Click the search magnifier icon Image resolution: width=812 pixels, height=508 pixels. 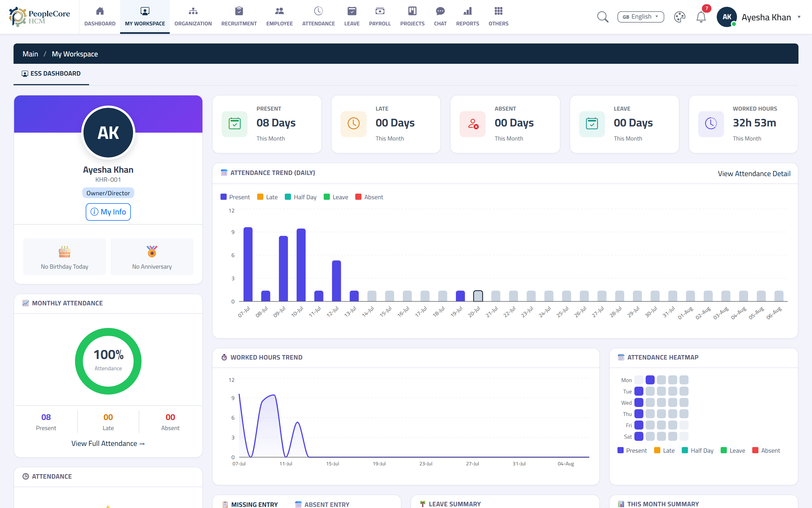[x=603, y=17]
